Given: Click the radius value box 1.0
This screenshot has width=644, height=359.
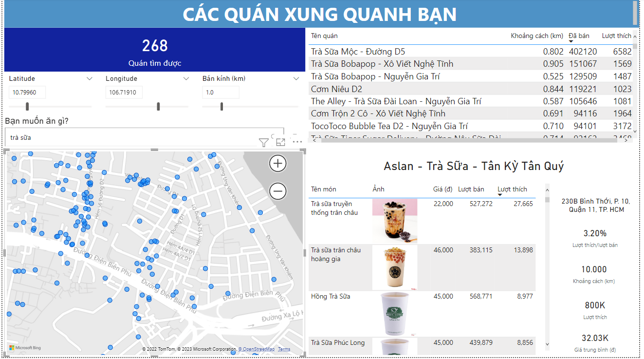Looking at the screenshot, I should pos(221,92).
